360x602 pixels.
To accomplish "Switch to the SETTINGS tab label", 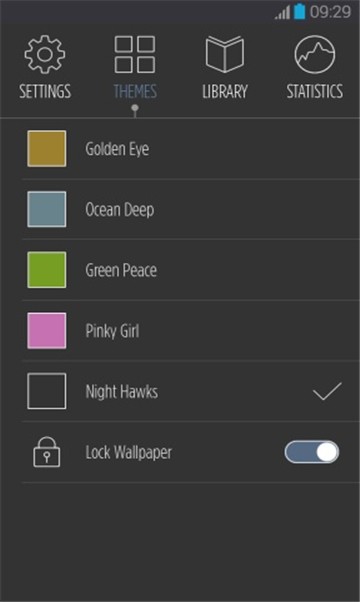I will pos(45,91).
